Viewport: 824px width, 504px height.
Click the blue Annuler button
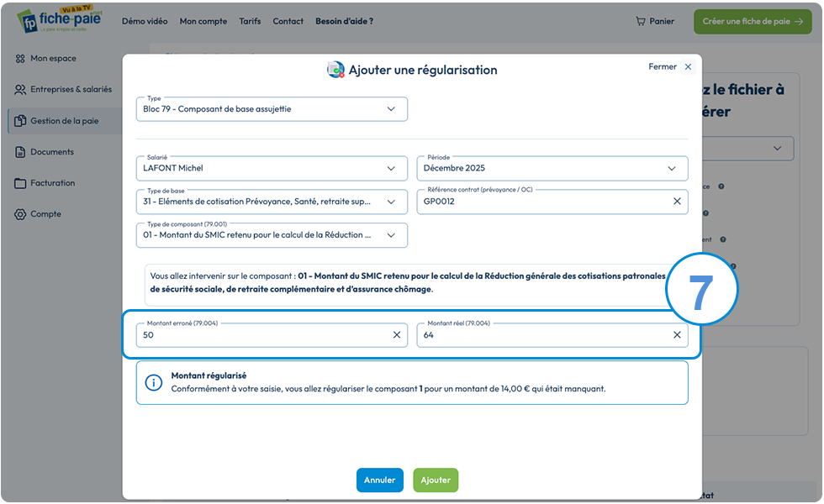coord(379,480)
